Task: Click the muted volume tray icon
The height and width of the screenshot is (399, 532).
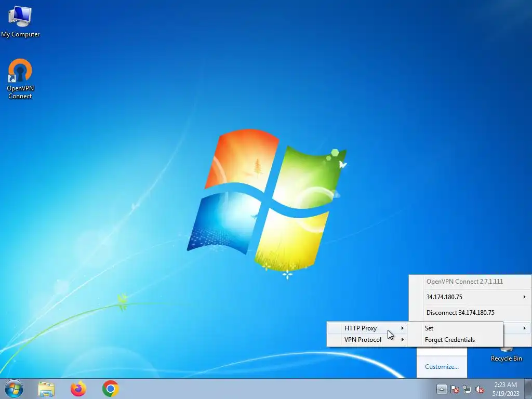Action: click(x=480, y=390)
